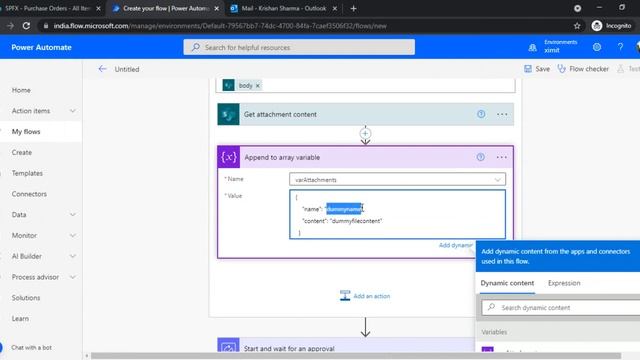
Task: Switch to the Mail Outlook browser tab
Action: [x=284, y=8]
